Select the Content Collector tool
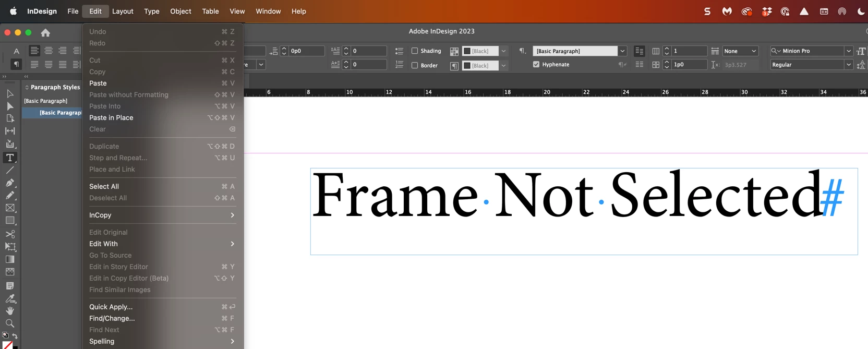868x349 pixels. [x=10, y=144]
